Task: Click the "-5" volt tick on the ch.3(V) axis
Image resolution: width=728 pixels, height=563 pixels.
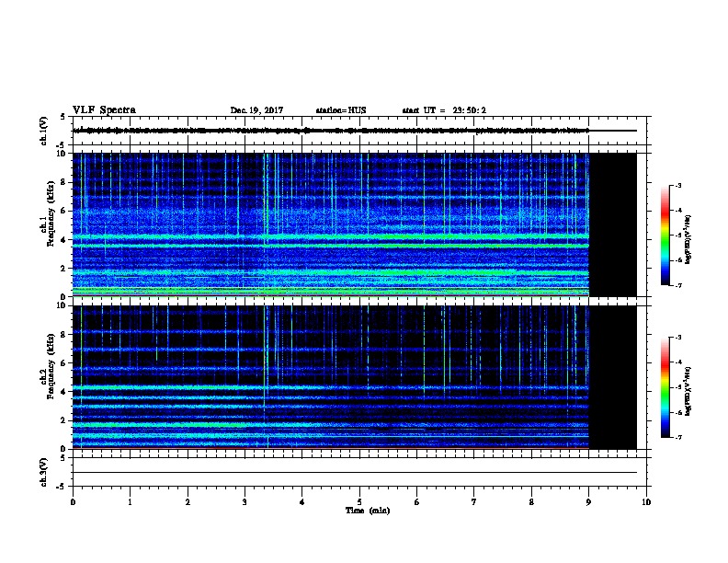Action: [x=62, y=487]
